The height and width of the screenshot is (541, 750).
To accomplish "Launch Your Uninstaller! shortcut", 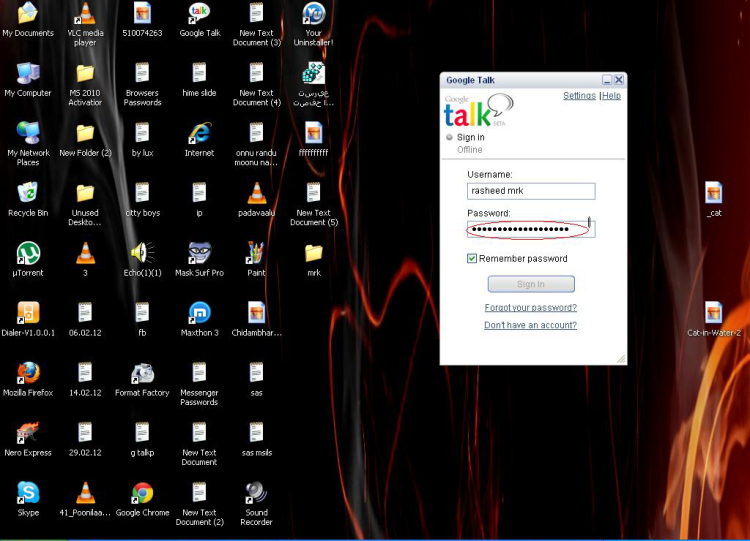I will [x=313, y=13].
